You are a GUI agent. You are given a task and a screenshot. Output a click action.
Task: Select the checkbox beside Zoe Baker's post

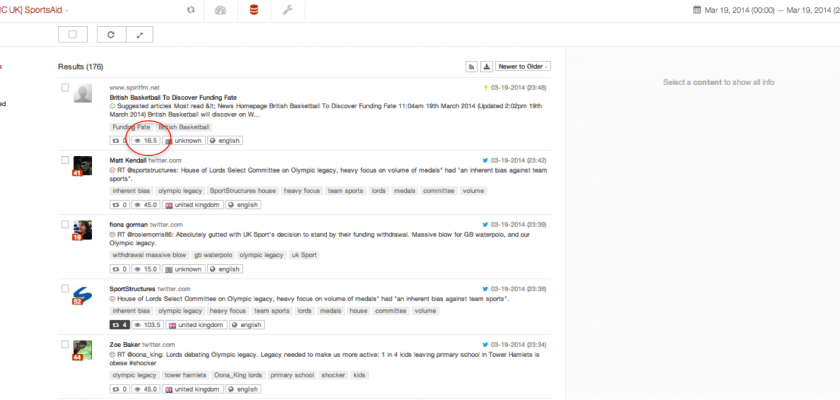pos(66,343)
